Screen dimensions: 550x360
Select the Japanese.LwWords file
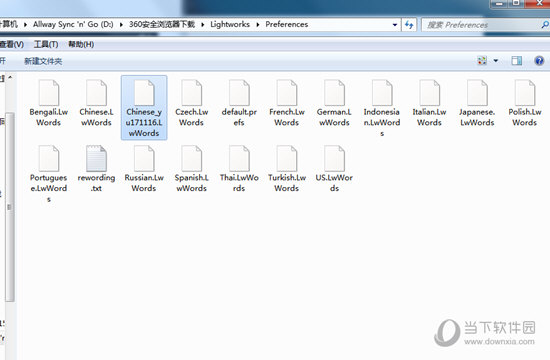click(477, 103)
